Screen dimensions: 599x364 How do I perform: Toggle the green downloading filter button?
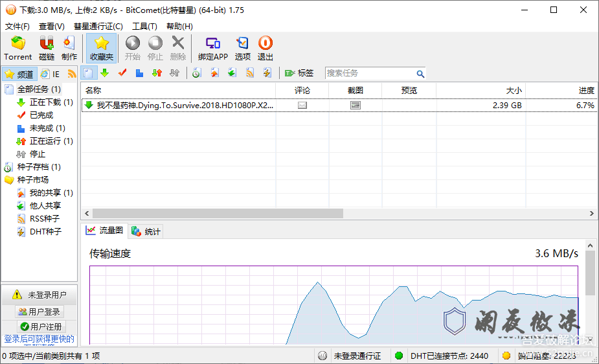104,73
